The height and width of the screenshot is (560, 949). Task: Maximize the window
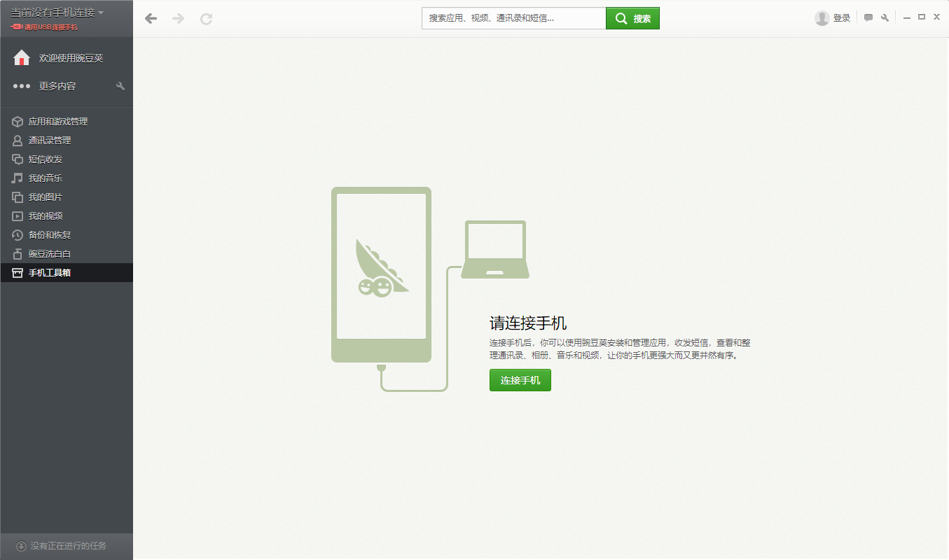922,17
